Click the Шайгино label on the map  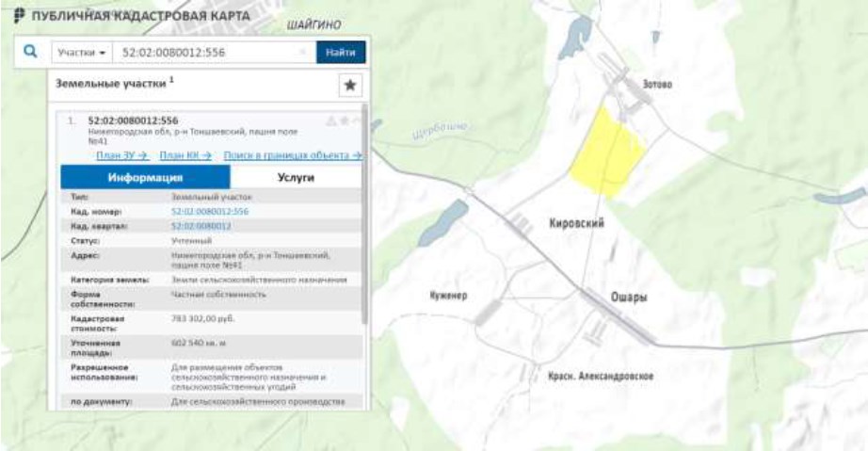pyautogui.click(x=313, y=24)
